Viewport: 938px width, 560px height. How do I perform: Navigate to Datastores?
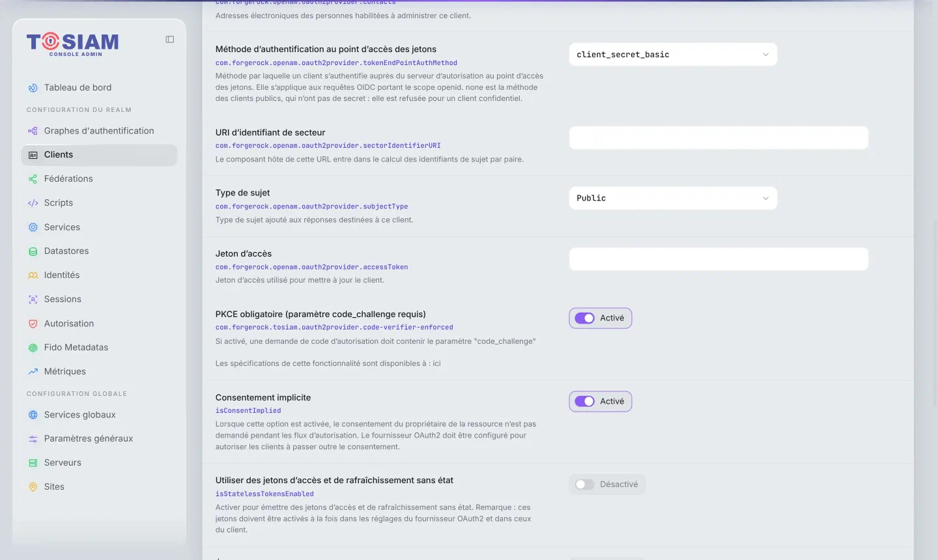[99, 251]
